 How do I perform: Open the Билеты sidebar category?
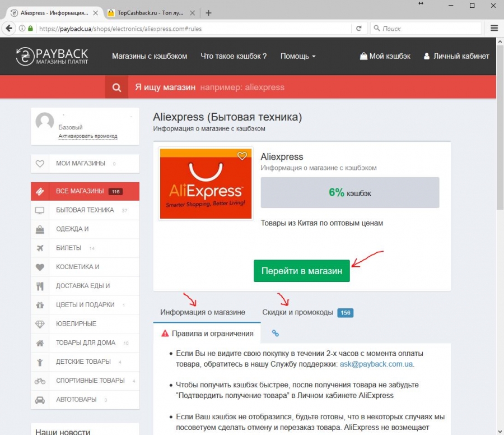click(x=85, y=248)
